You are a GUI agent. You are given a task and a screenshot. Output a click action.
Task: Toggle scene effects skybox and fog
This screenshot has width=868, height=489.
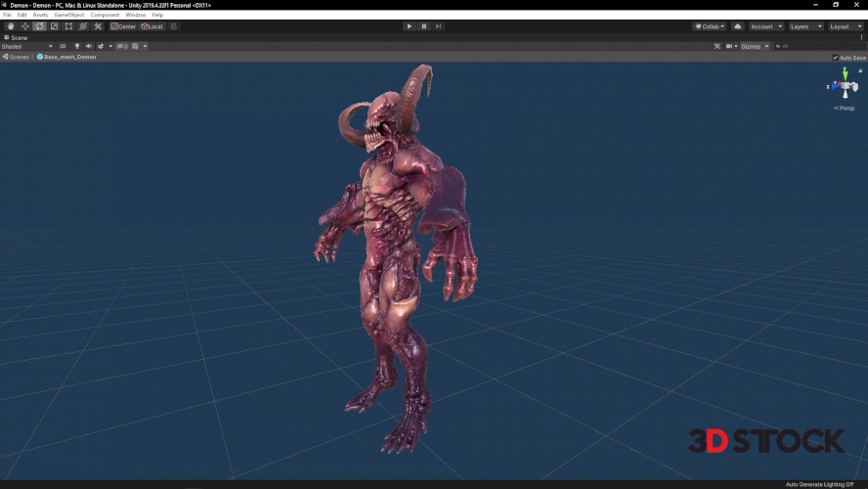101,46
